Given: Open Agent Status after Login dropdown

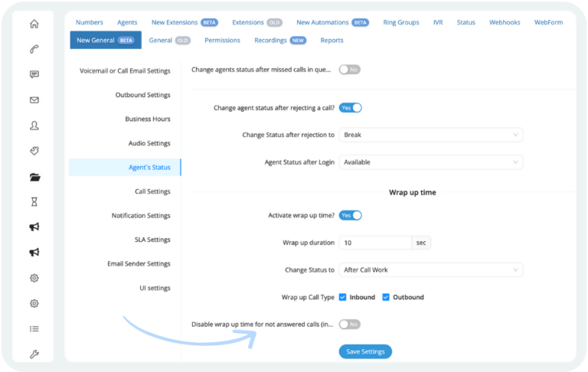Looking at the screenshot, I should [x=431, y=162].
